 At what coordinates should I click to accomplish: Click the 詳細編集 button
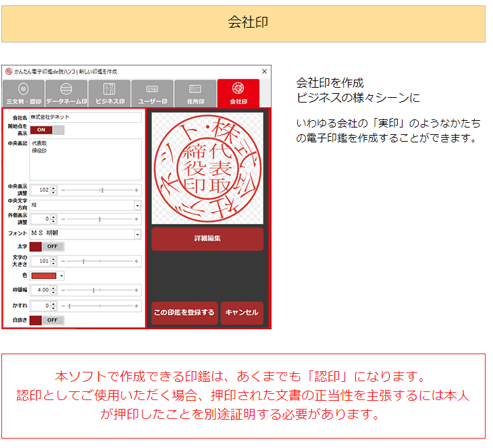[207, 239]
